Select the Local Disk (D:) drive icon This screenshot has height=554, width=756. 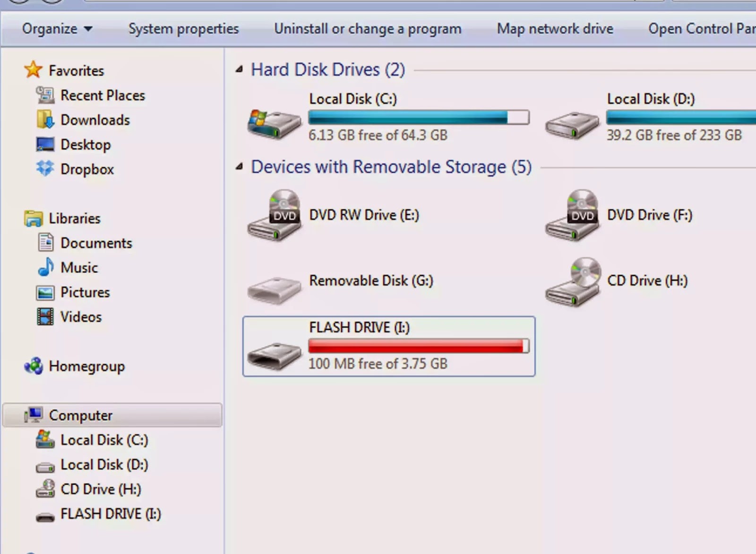click(x=572, y=125)
